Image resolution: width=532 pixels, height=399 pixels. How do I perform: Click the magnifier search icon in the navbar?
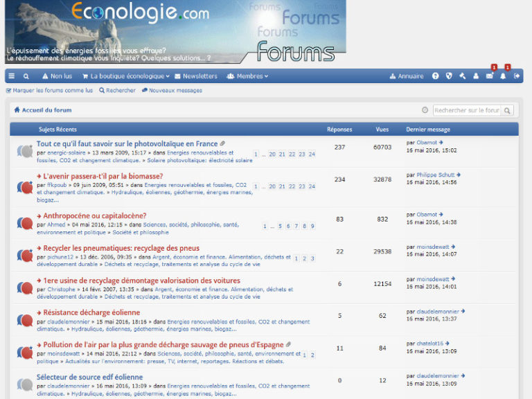pyautogui.click(x=26, y=76)
